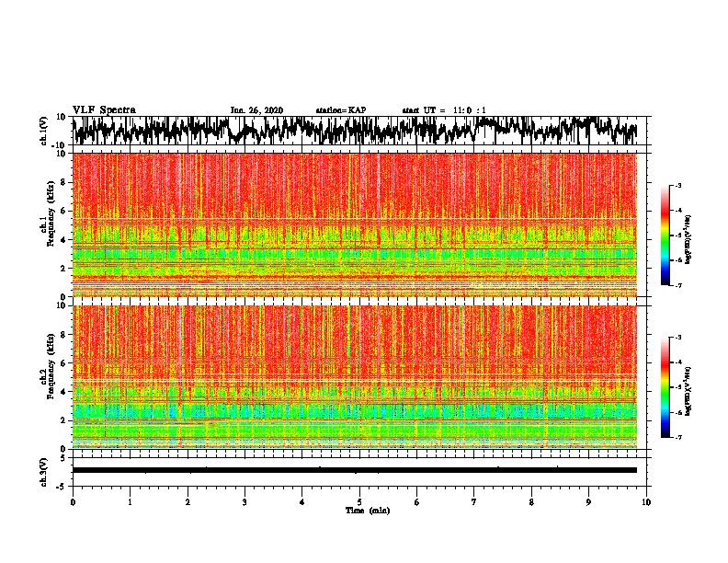728x563 pixels.
Task: Click the "2" kHz tick on ch.1 axis
Action: (x=63, y=269)
